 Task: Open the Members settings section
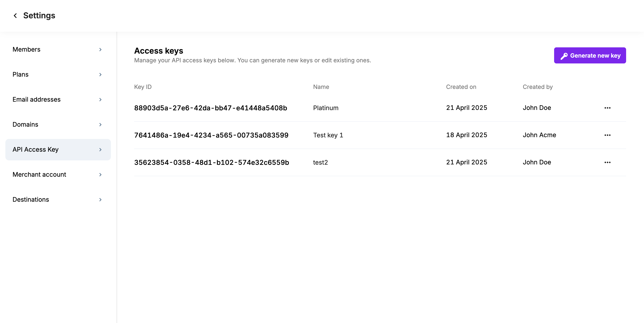(27, 49)
